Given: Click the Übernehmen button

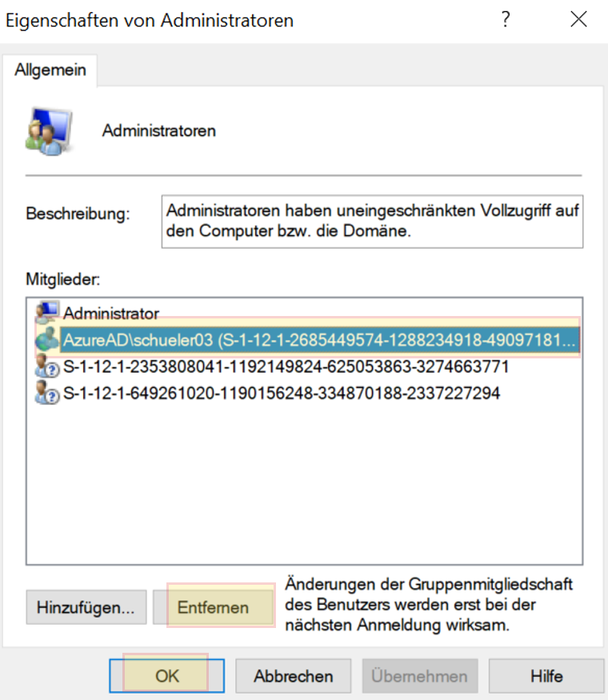Looking at the screenshot, I should (420, 676).
